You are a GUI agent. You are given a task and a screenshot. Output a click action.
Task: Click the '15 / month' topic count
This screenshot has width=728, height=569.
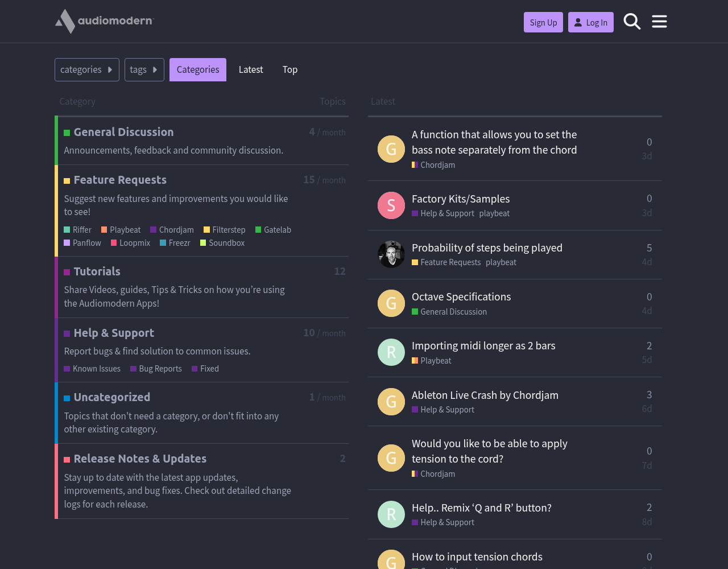tap(324, 180)
